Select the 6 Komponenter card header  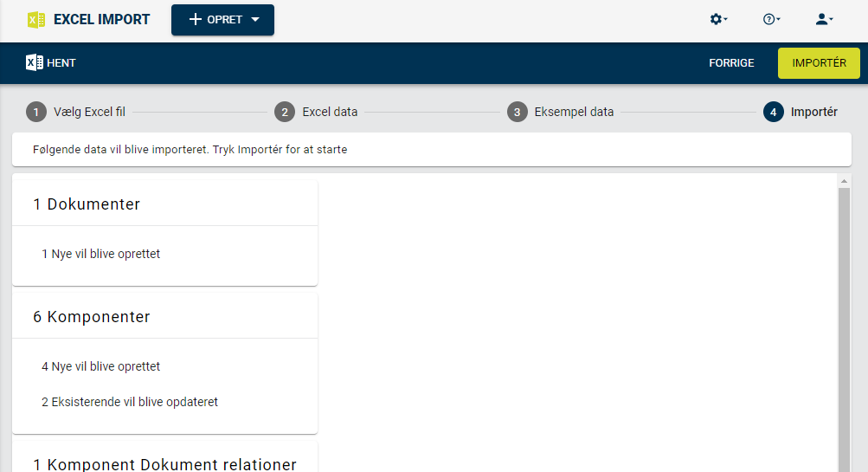click(x=165, y=316)
